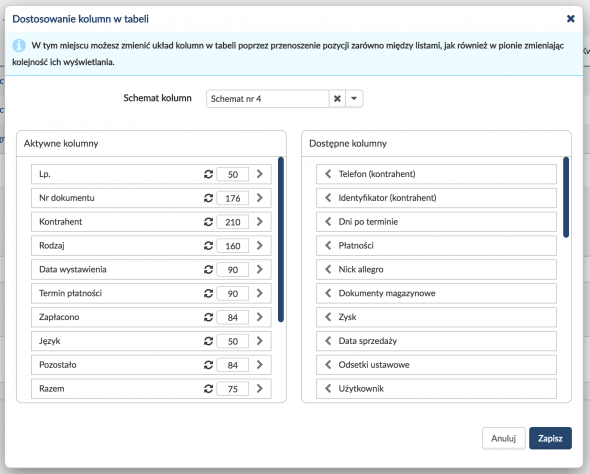
Task: Click the Aktywne kolumny panel heading
Action: point(61,143)
